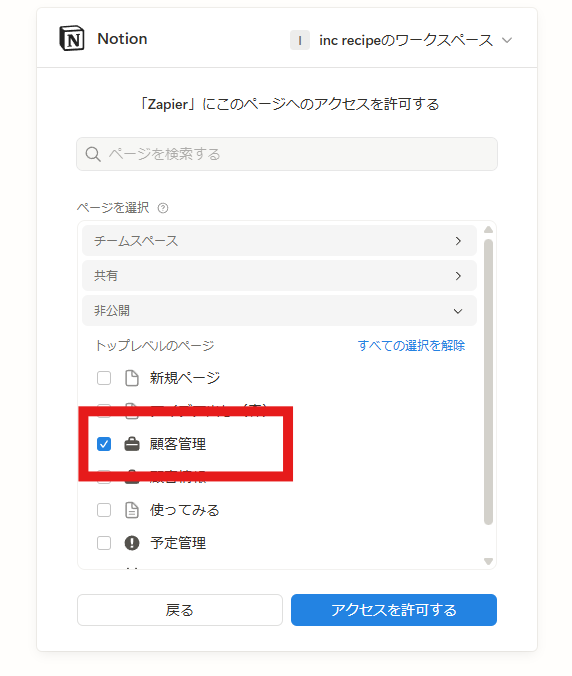Click the workspace avatar icon "I"
This screenshot has height=676, width=572.
click(300, 40)
